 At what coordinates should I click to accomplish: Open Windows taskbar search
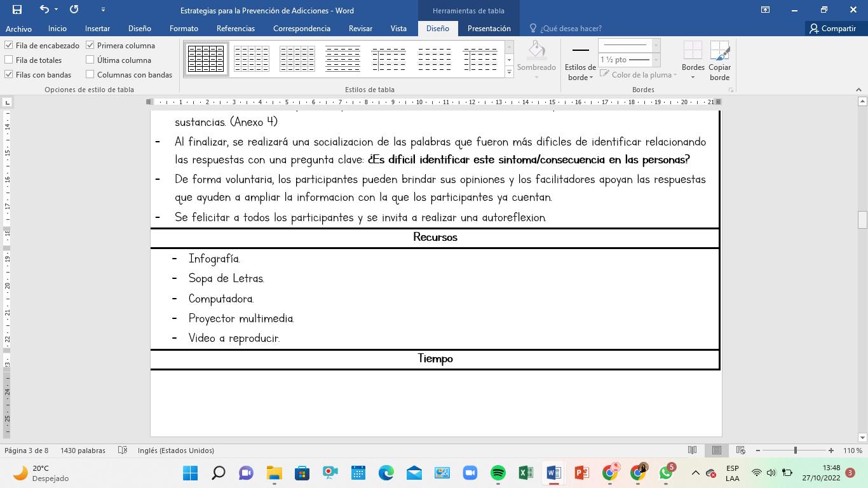(219, 473)
